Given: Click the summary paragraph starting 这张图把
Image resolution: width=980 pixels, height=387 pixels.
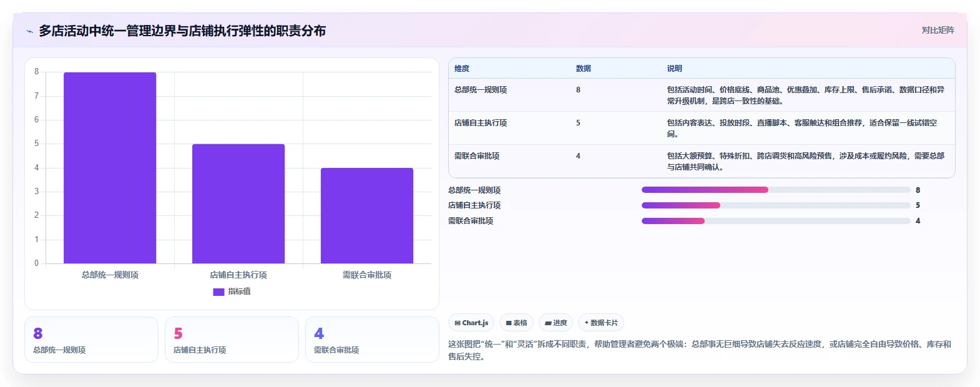Looking at the screenshot, I should tap(700, 350).
